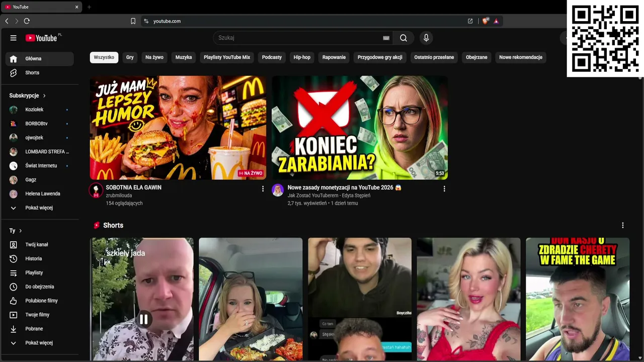The width and height of the screenshot is (644, 362).
Task: Open zrubmilouda channel avatar
Action: [96, 190]
